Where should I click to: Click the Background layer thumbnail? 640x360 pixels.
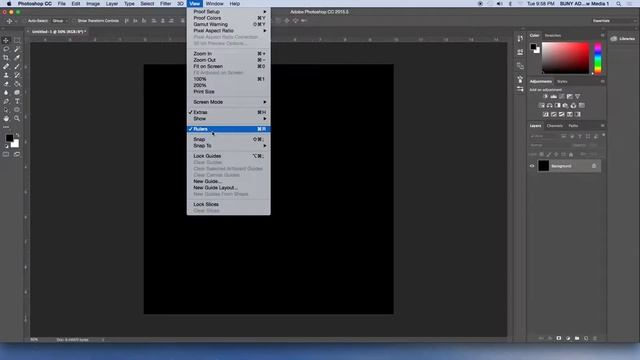click(x=543, y=166)
